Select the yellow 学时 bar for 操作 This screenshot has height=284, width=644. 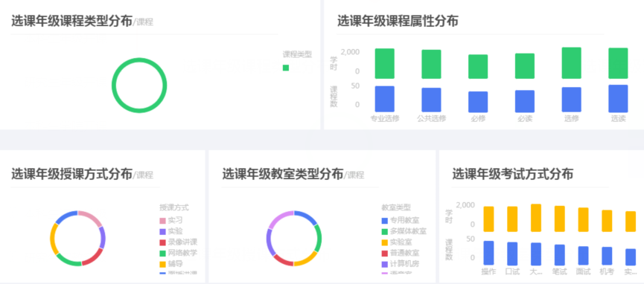click(488, 219)
